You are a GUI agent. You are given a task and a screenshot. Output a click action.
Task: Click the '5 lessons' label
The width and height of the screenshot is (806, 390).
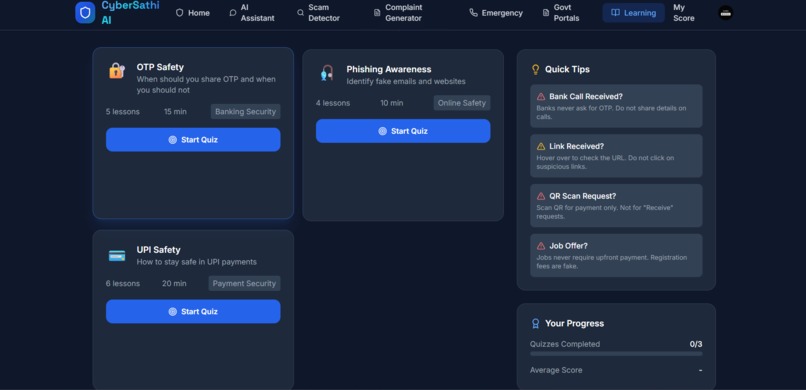tap(122, 112)
